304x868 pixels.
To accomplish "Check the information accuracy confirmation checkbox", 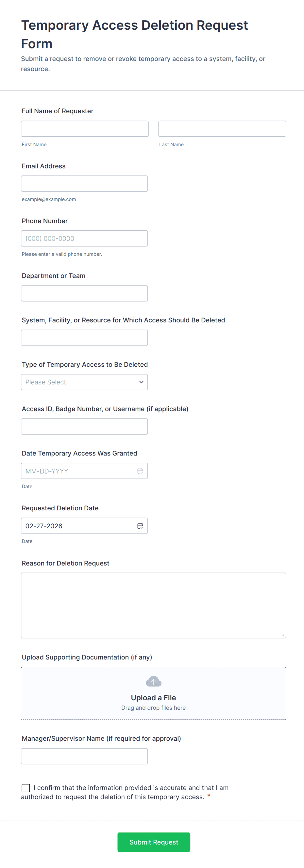I will [x=25, y=787].
